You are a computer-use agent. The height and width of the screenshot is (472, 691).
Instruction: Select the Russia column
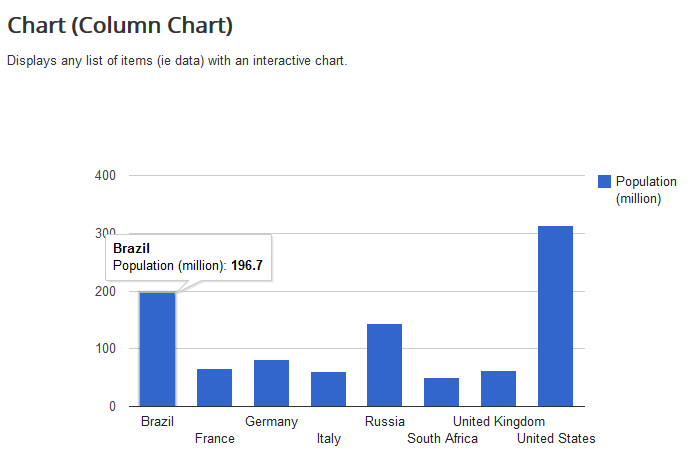coord(384,365)
